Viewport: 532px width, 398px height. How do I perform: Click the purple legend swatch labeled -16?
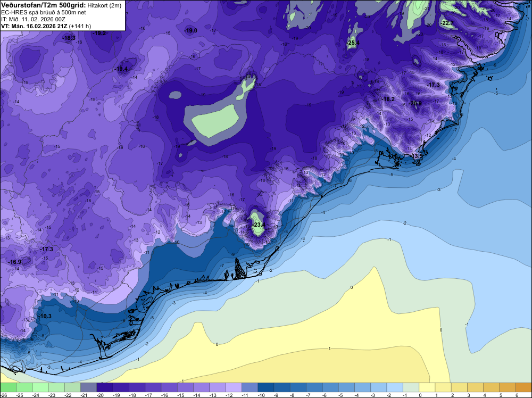[169, 387]
